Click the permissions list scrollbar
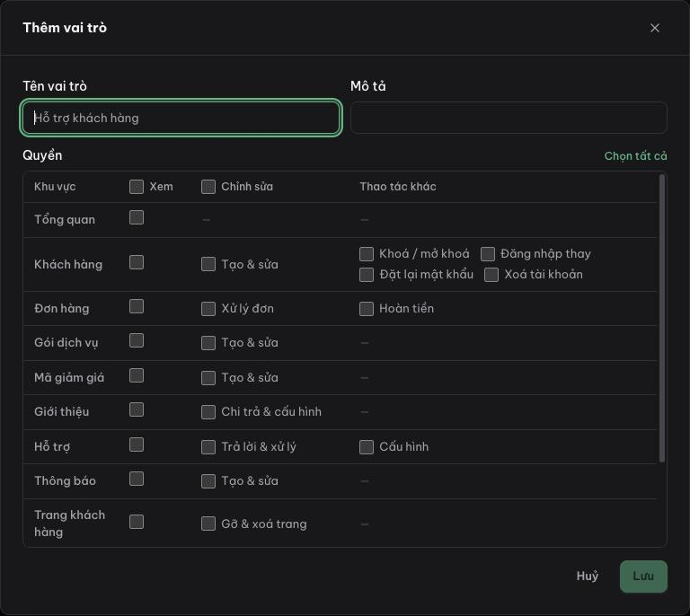This screenshot has height=616, width=690. point(662,319)
